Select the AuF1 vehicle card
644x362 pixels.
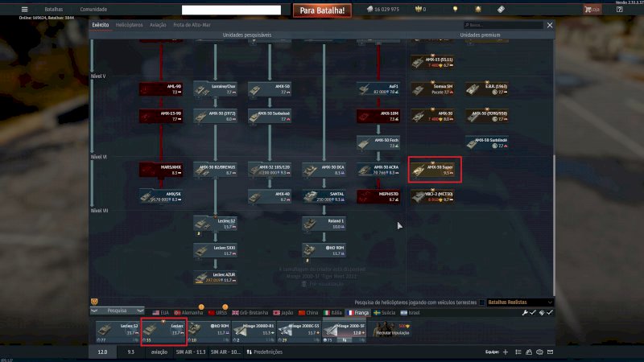378,89
